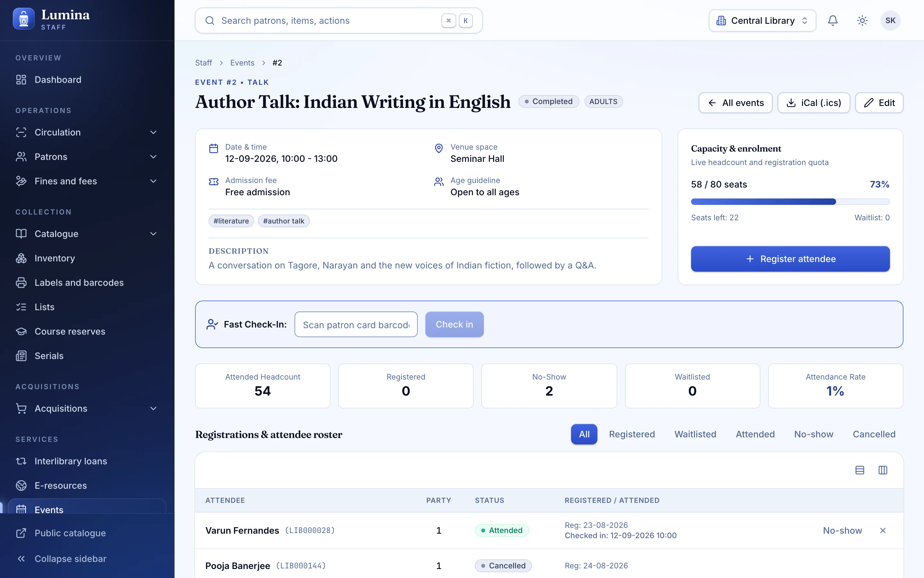Viewport: 924px width, 578px height.
Task: Click the Lumina logo icon
Action: pyautogui.click(x=24, y=19)
